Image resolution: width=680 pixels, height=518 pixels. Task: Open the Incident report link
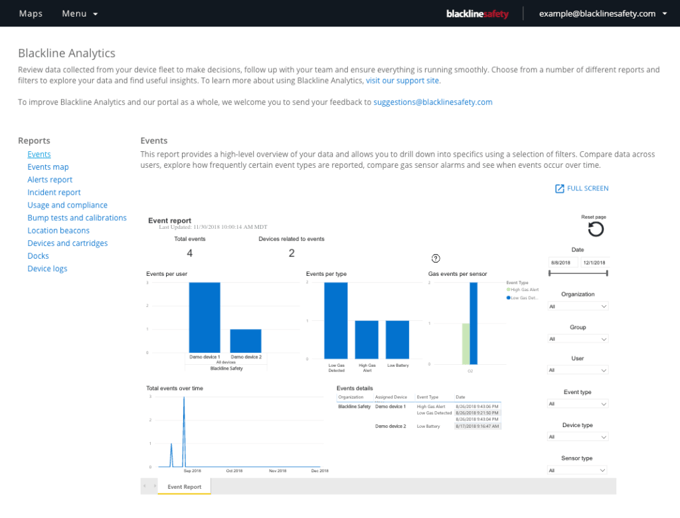point(54,192)
